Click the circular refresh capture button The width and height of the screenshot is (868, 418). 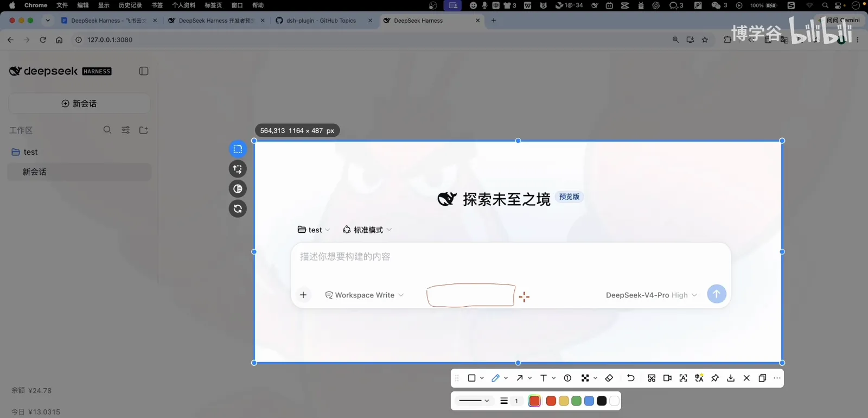[238, 208]
